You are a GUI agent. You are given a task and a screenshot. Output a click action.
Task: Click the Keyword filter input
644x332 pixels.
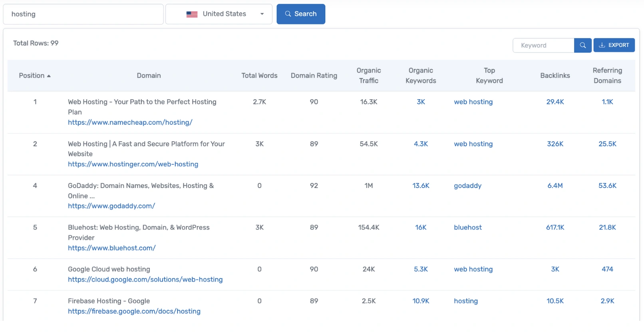[x=543, y=45]
